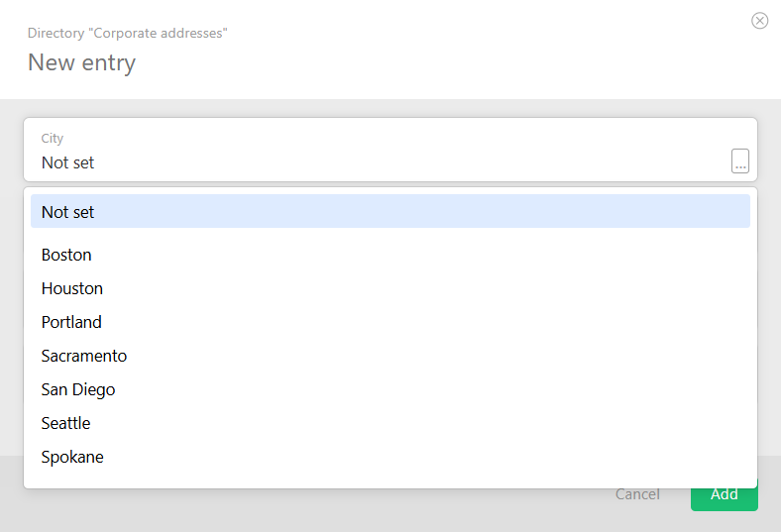Click the City field label
Screen dimensions: 781x532
[53, 139]
